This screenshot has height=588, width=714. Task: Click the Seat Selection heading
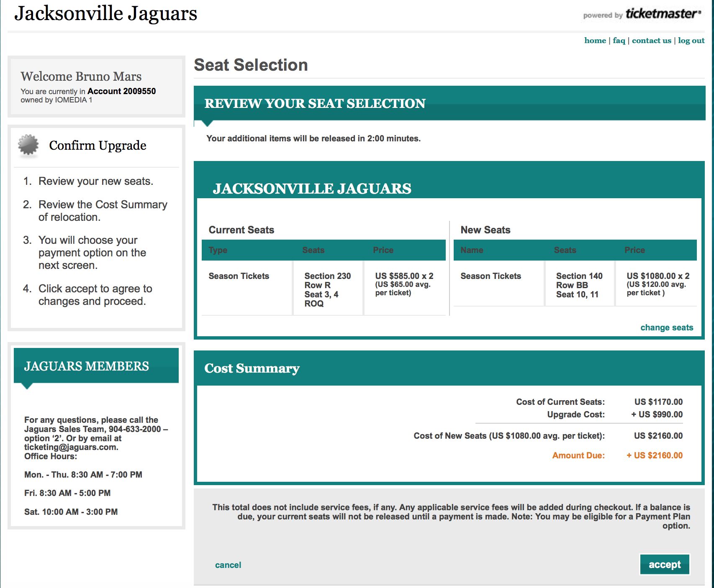tap(251, 65)
